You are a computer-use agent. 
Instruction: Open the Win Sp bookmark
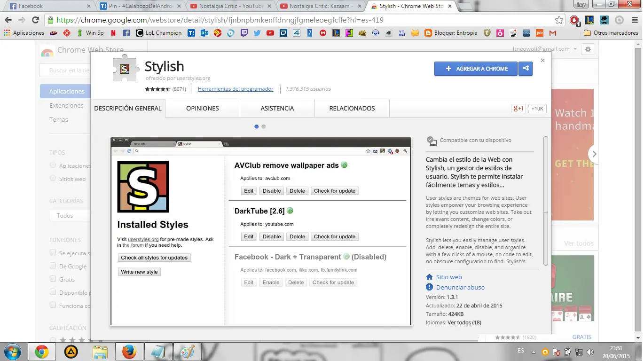[x=90, y=33]
